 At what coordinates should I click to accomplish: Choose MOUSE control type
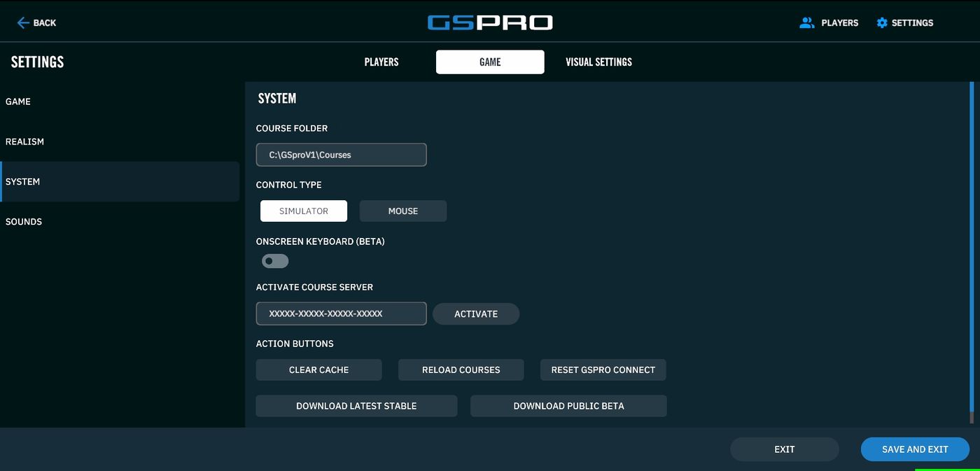403,211
